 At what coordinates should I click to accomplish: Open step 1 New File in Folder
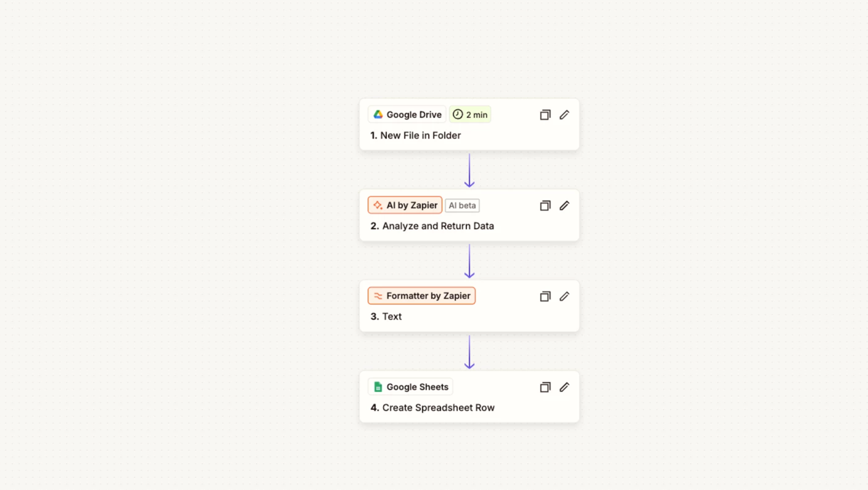coord(420,136)
